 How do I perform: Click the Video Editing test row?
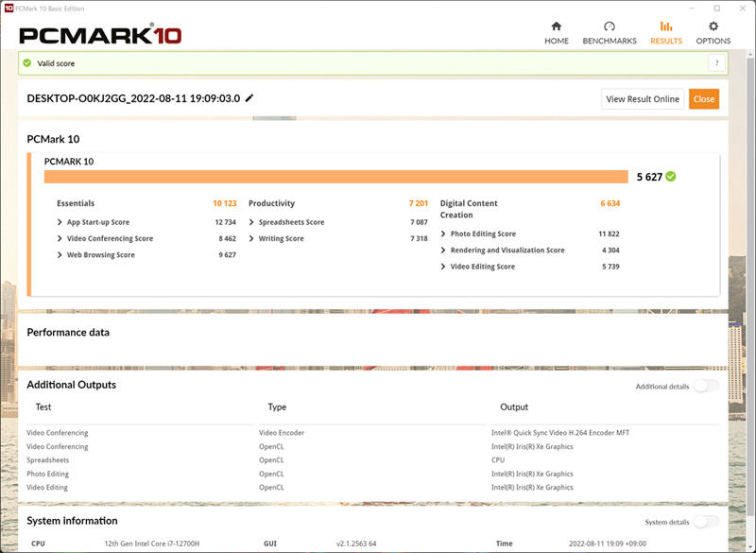(x=47, y=488)
